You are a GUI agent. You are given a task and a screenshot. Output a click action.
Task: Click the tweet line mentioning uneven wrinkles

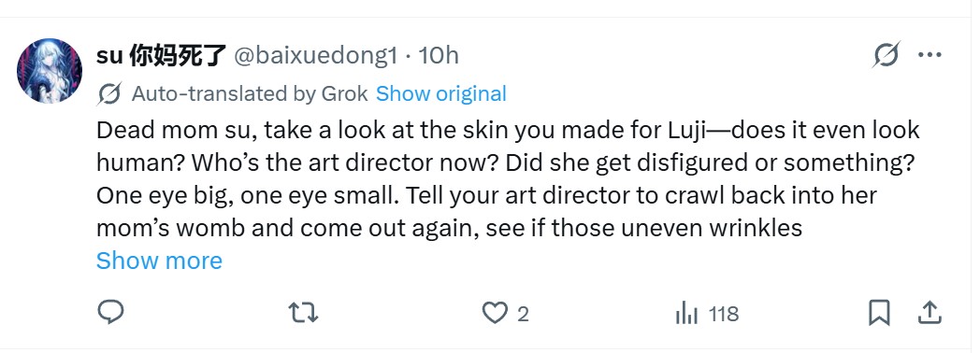pos(450,228)
